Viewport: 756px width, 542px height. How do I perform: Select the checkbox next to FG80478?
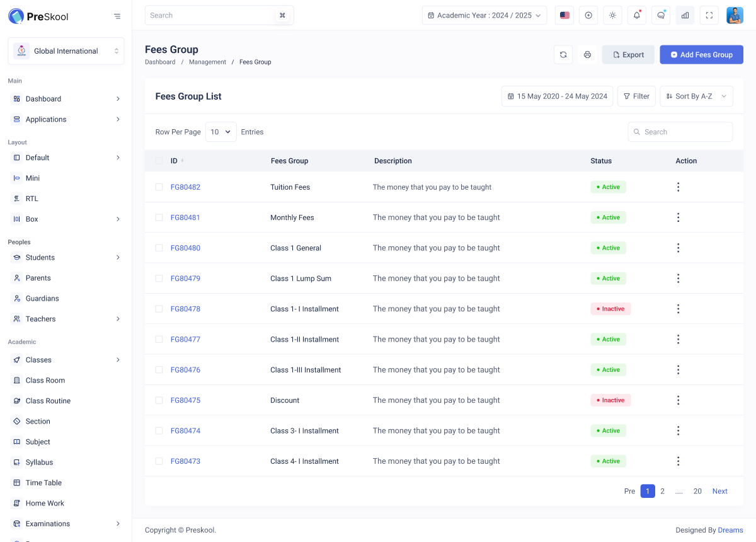159,309
